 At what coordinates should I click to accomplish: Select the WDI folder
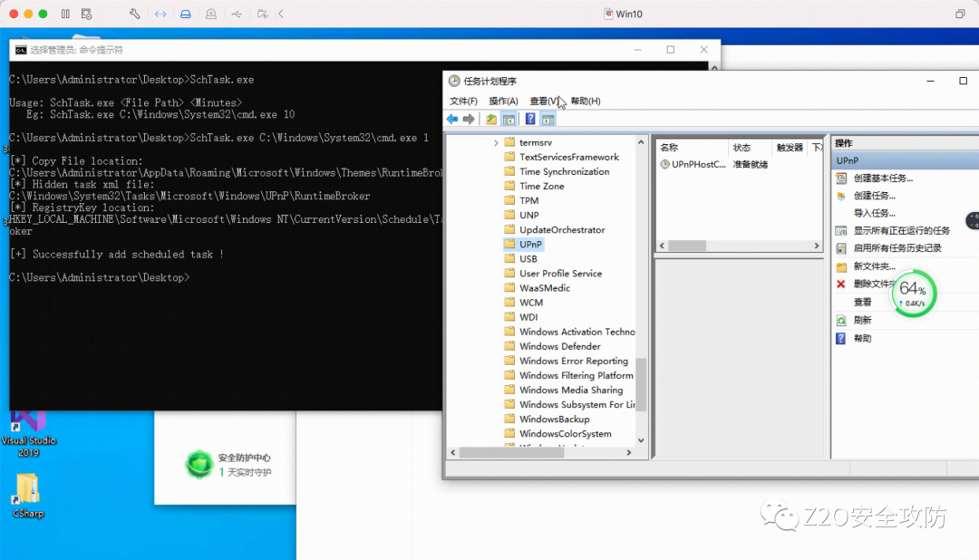pyautogui.click(x=528, y=317)
